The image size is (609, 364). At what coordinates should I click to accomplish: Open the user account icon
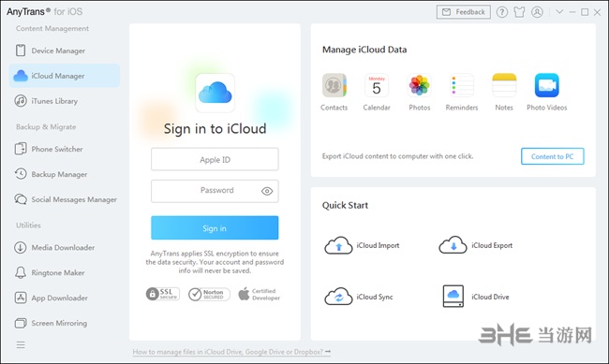(537, 12)
